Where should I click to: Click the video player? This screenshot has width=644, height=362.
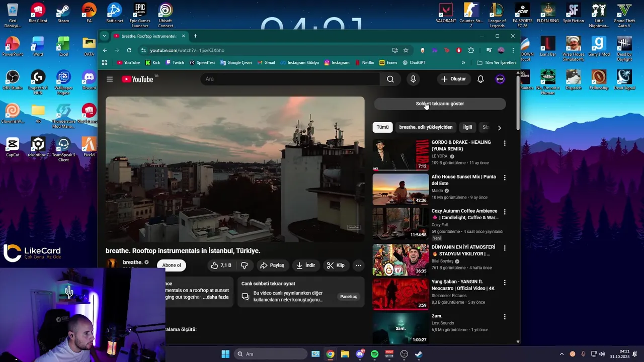pyautogui.click(x=235, y=169)
